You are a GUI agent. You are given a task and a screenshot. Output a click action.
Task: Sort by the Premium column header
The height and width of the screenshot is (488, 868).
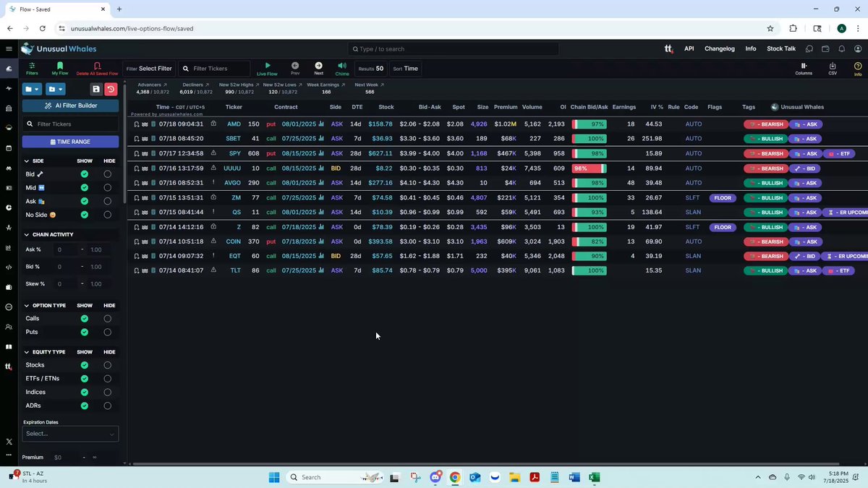click(x=506, y=107)
